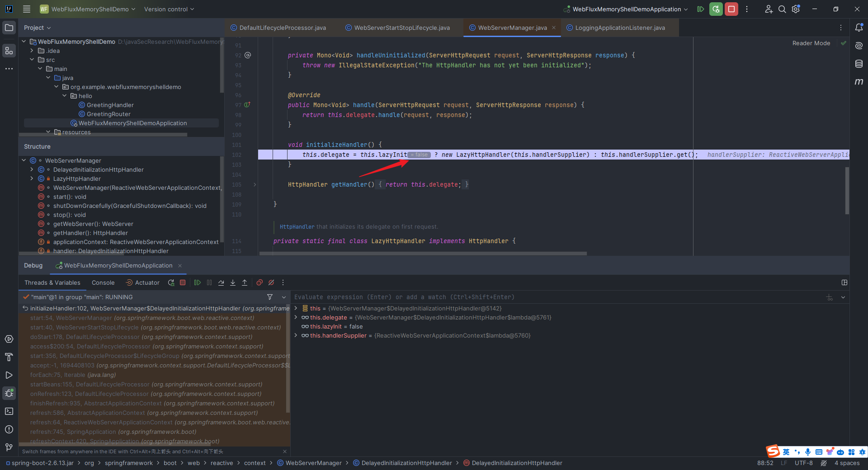
Task: Filter frames with the funnel icon
Action: pos(270,297)
